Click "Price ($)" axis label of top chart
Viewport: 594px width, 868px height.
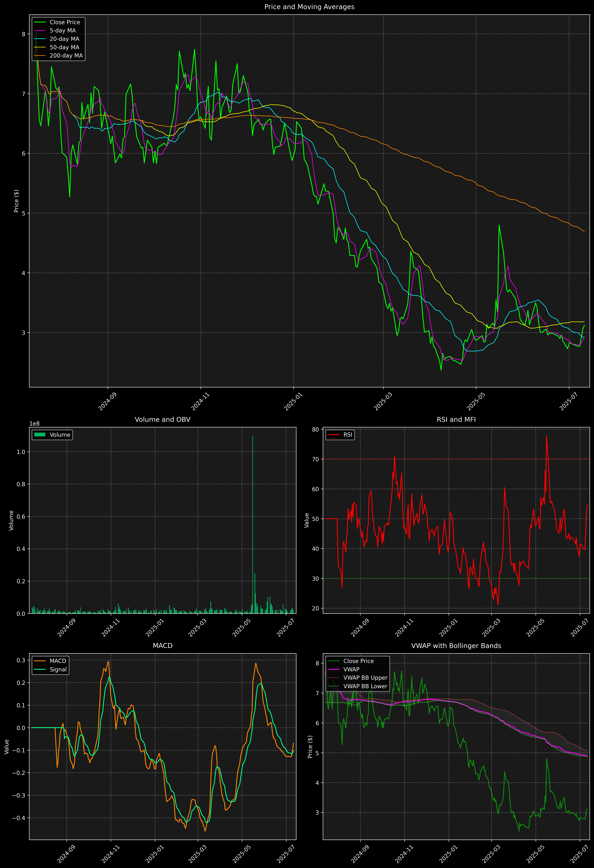[x=16, y=201]
